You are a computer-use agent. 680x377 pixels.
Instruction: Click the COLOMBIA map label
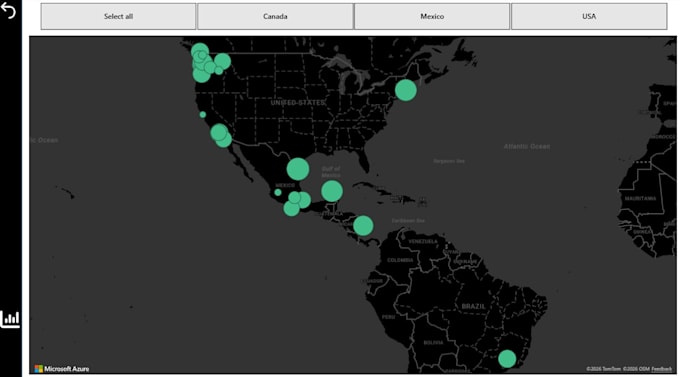400,260
